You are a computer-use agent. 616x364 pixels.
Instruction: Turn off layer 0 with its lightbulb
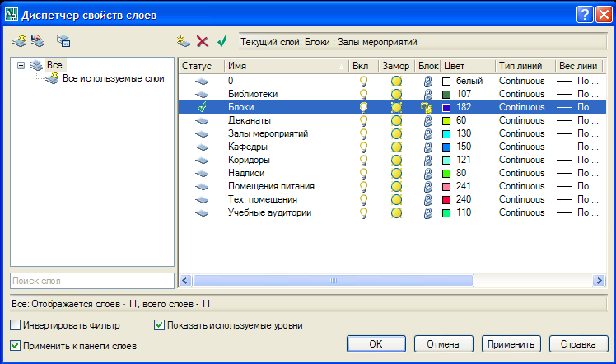(x=363, y=82)
